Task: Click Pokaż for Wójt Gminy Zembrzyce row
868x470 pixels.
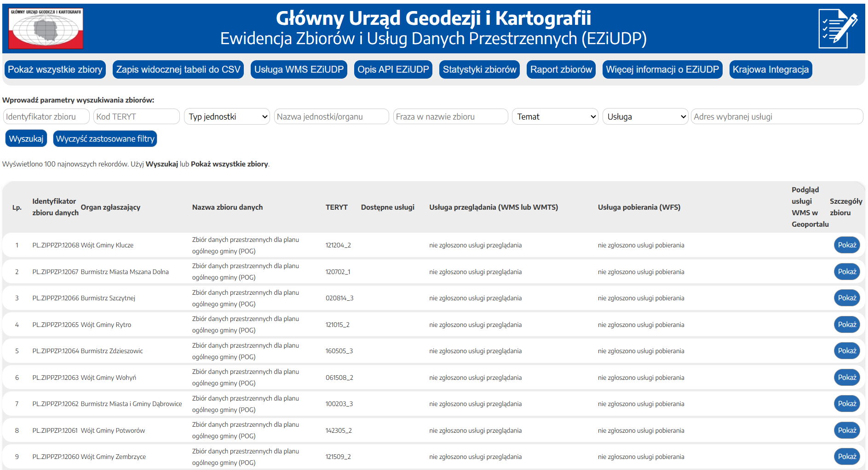Action: point(847,457)
